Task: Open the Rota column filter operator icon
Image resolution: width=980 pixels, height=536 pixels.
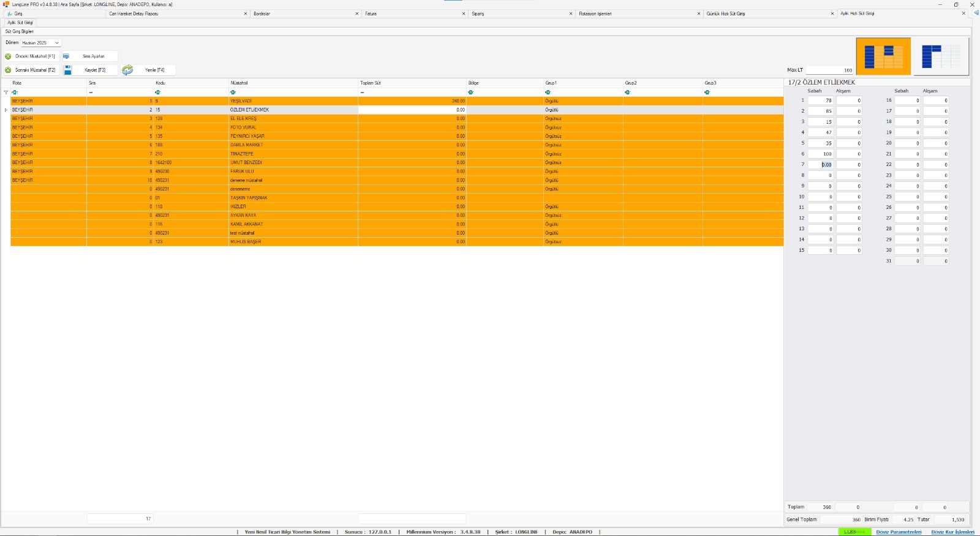Action: [15, 92]
